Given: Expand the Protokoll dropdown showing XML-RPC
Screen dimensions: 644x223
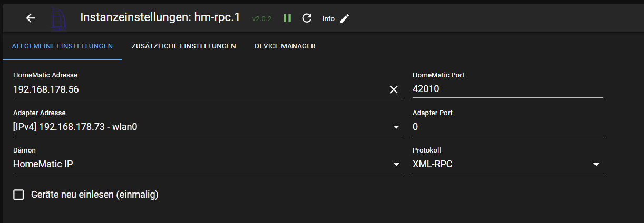Looking at the screenshot, I should [x=596, y=165].
